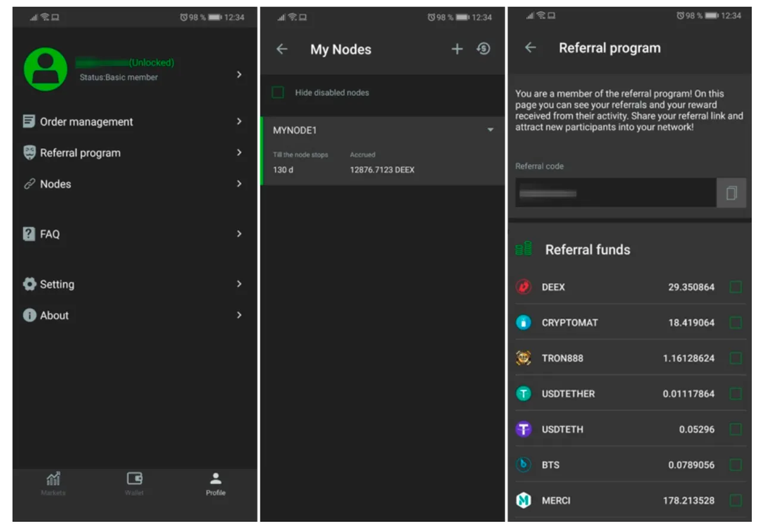
Task: Switch to the Markets tab
Action: coord(53,483)
